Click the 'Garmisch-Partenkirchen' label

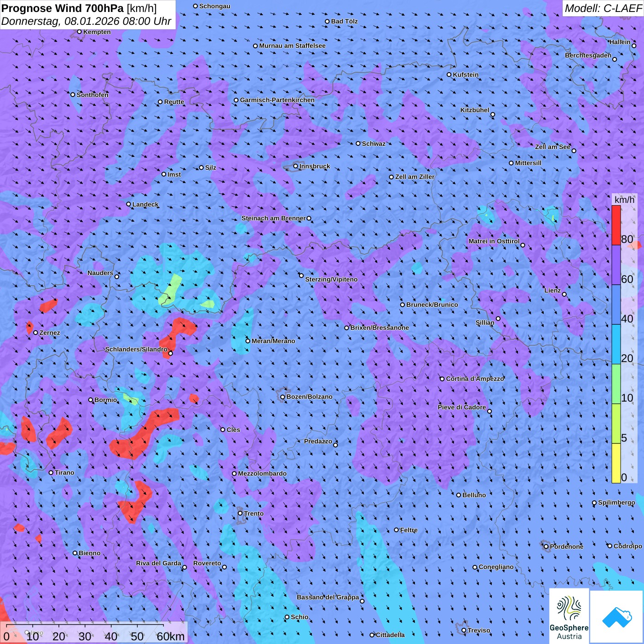pyautogui.click(x=277, y=100)
